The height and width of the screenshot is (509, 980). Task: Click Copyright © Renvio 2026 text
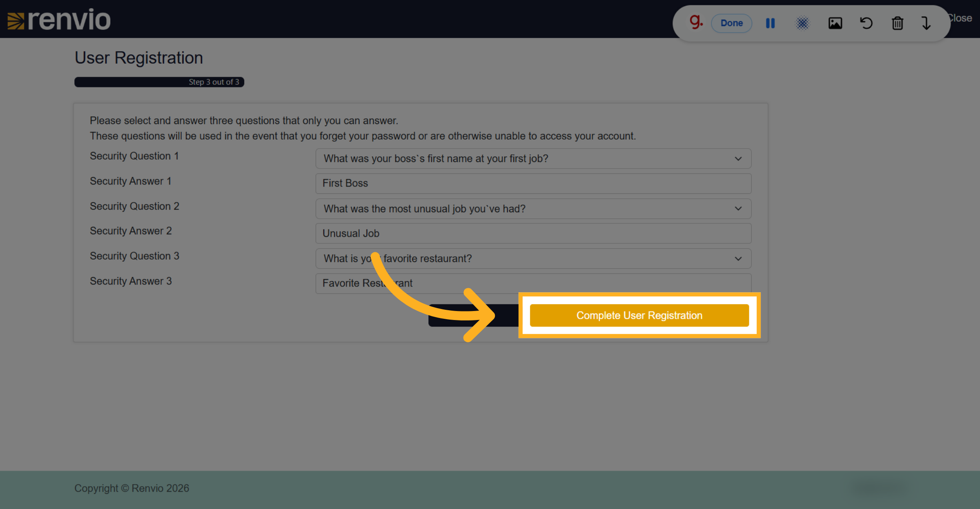pyautogui.click(x=131, y=489)
